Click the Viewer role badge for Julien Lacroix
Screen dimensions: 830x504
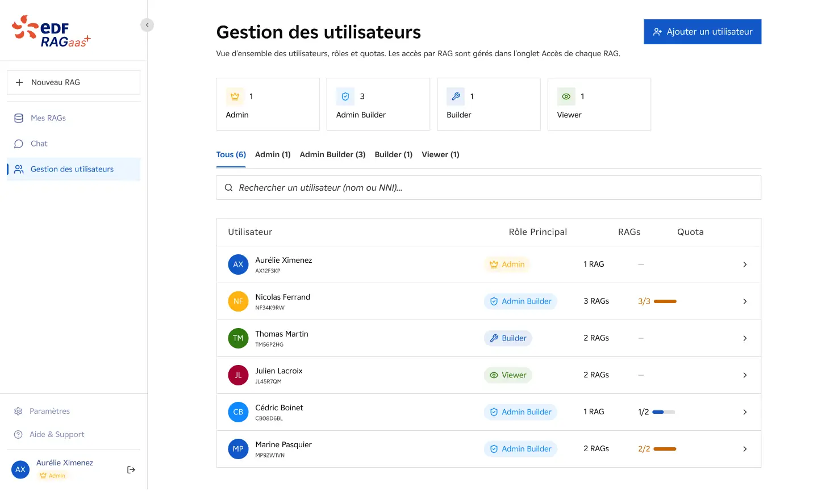[508, 375]
